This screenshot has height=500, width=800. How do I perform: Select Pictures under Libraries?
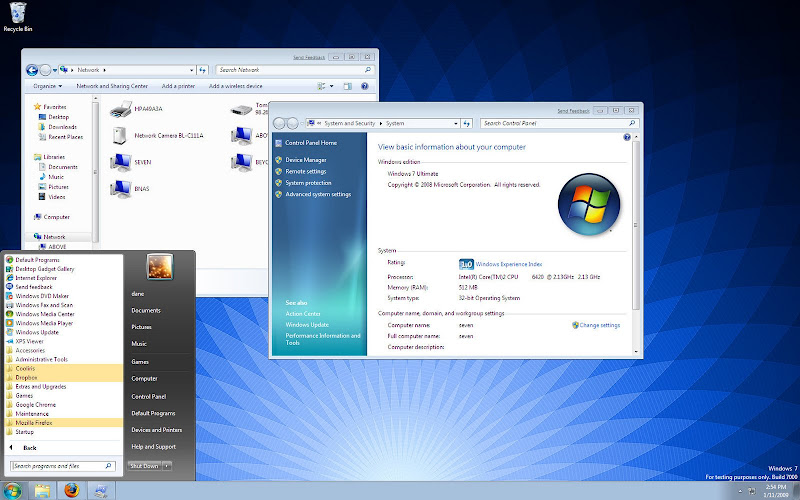(58, 187)
